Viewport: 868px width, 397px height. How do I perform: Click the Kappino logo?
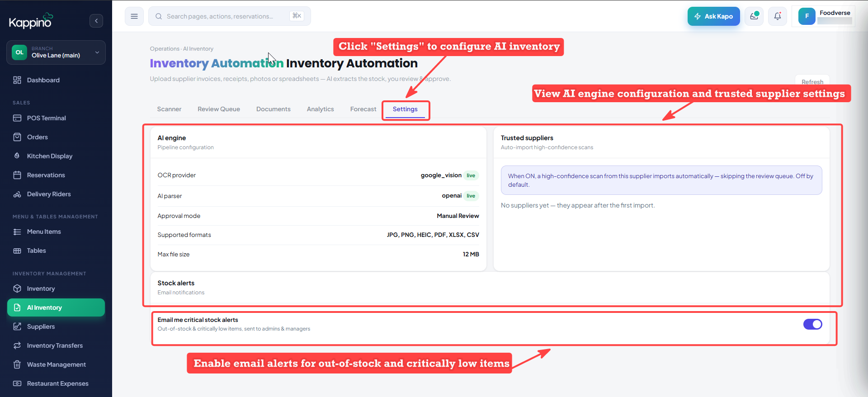click(x=31, y=21)
